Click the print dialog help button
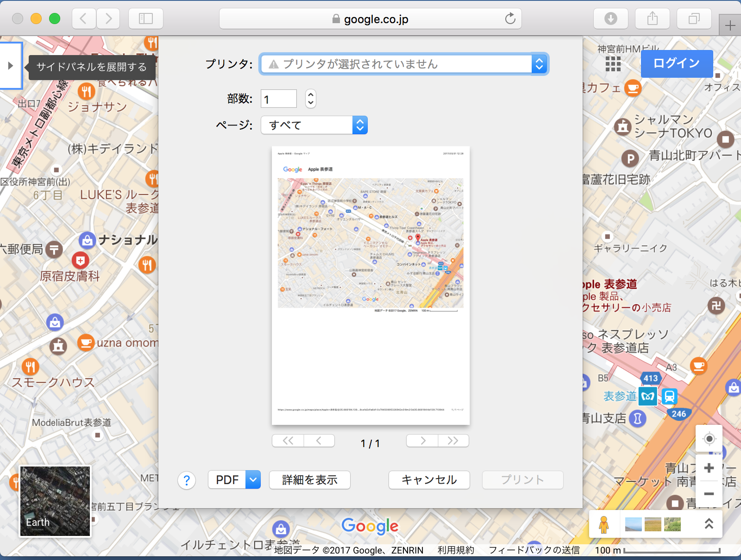Image resolution: width=741 pixels, height=560 pixels. [x=187, y=480]
